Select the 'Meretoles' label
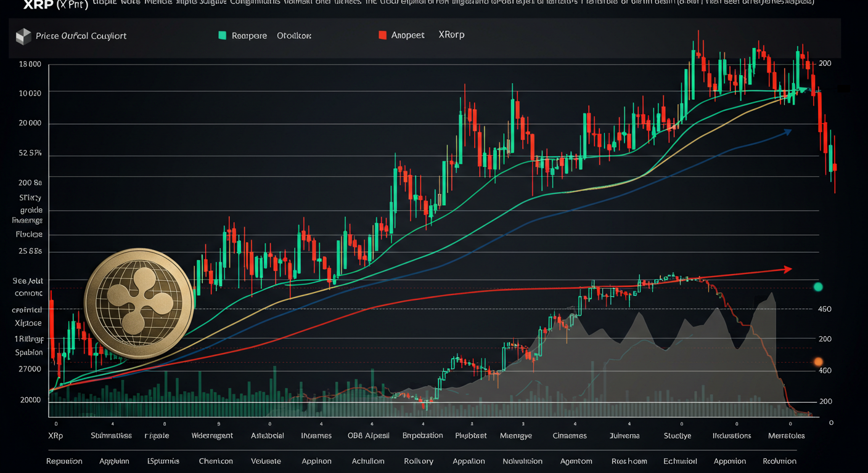Image resolution: width=868 pixels, height=473 pixels. coord(787,435)
